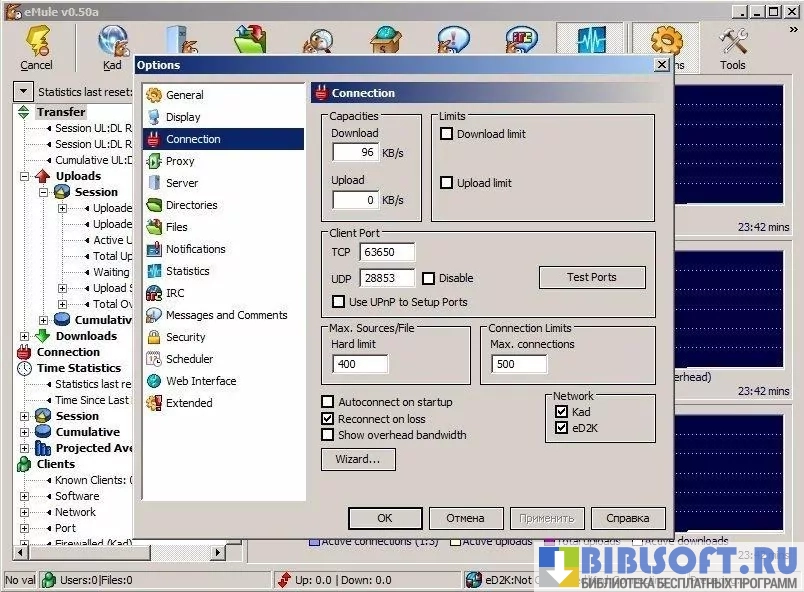Click the TCP port input field
Viewport: 804px width, 592px height.
[x=387, y=253]
